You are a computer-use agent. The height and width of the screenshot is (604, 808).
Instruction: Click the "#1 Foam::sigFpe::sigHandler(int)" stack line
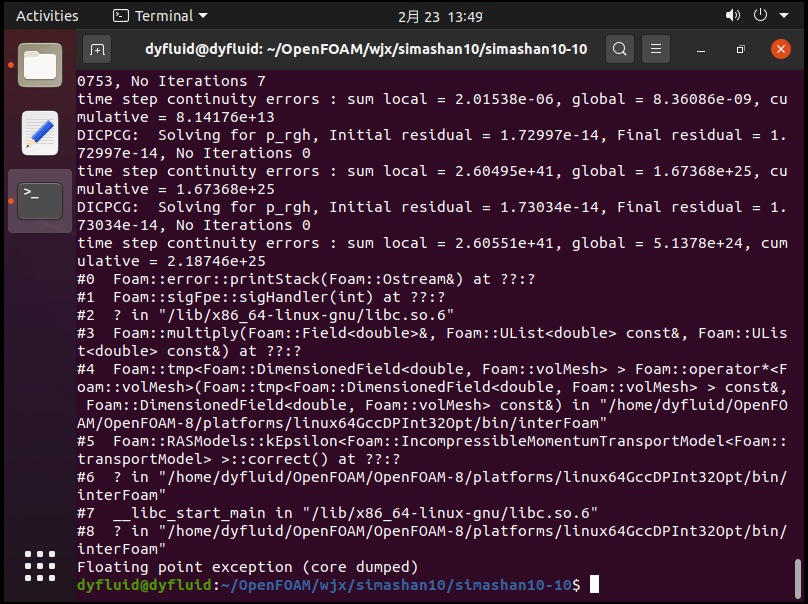261,297
